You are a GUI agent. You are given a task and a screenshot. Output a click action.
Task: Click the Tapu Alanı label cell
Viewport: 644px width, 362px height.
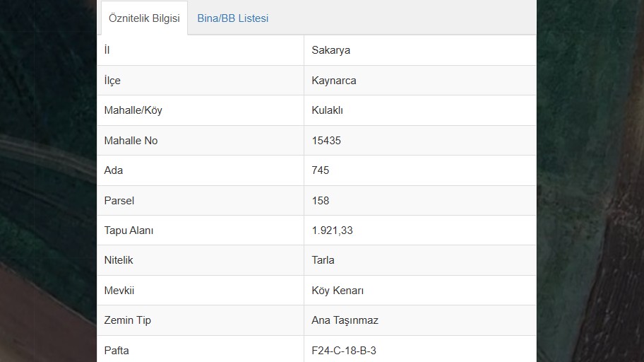(x=201, y=230)
